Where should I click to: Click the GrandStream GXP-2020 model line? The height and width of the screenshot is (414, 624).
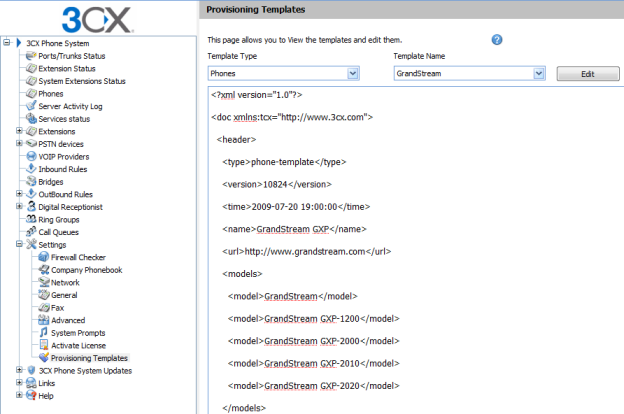pyautogui.click(x=314, y=386)
